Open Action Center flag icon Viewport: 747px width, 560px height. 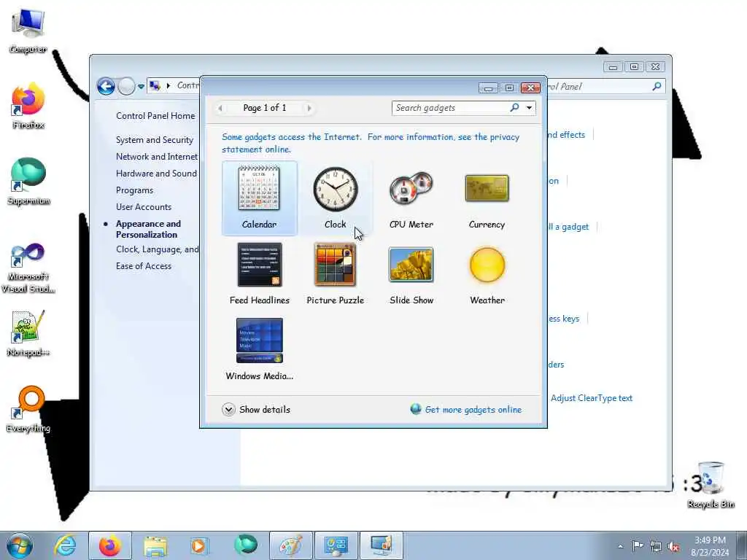coord(637,545)
